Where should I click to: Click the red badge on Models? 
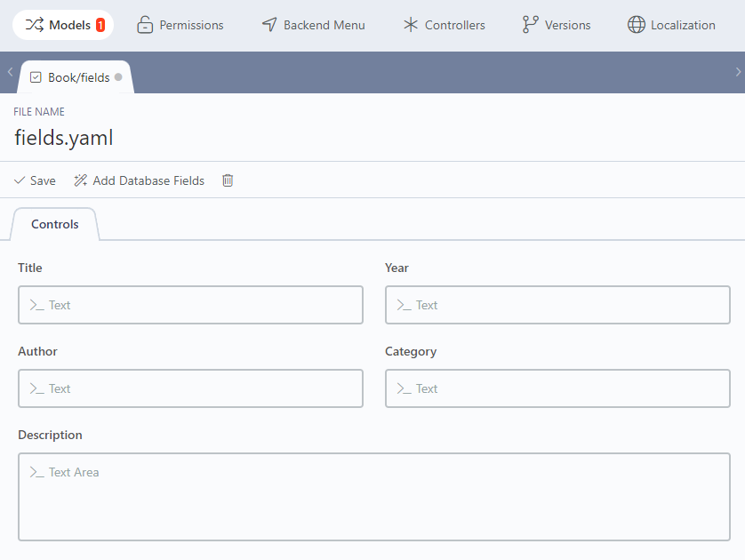coord(100,25)
